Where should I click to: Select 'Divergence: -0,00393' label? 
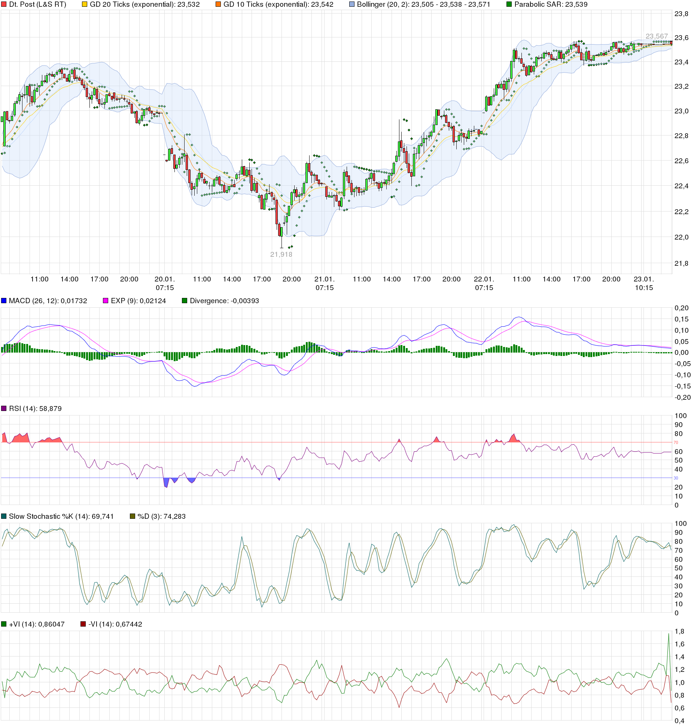(x=224, y=301)
